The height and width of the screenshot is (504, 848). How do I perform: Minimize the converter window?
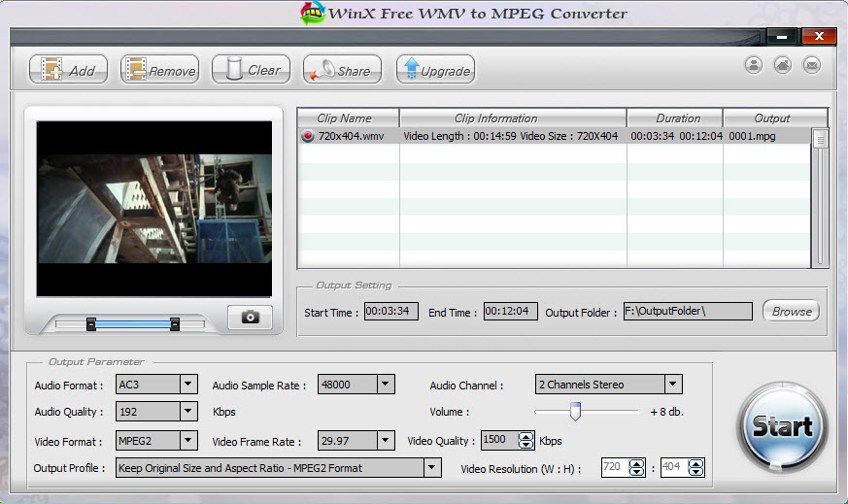click(782, 37)
